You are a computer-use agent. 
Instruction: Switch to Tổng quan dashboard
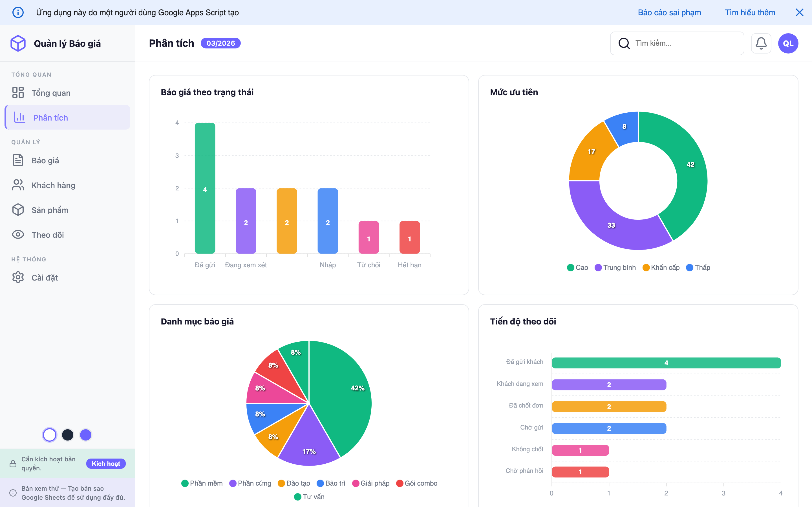tap(51, 93)
